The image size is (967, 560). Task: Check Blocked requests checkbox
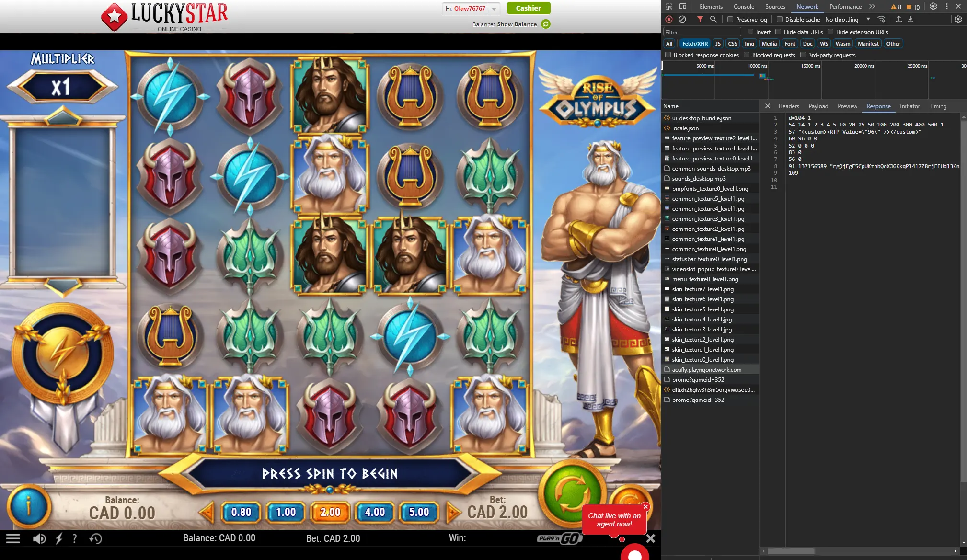point(747,55)
